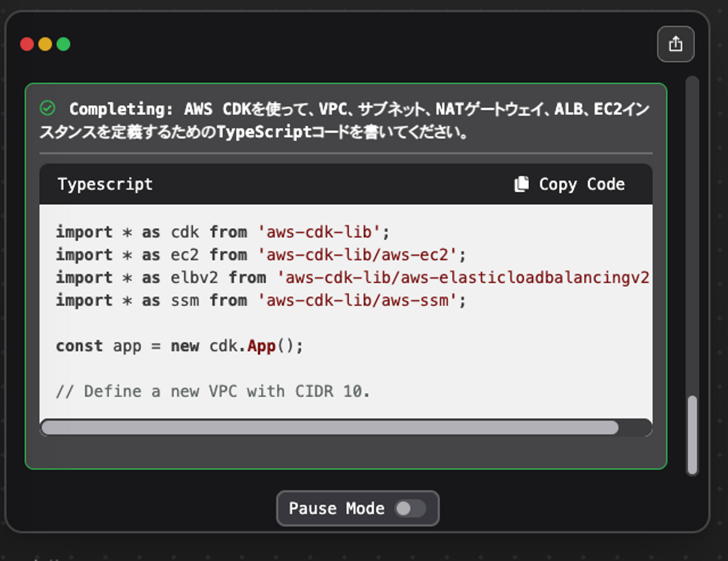Close the window with the red button
Viewport: 728px width, 561px height.
(27, 44)
